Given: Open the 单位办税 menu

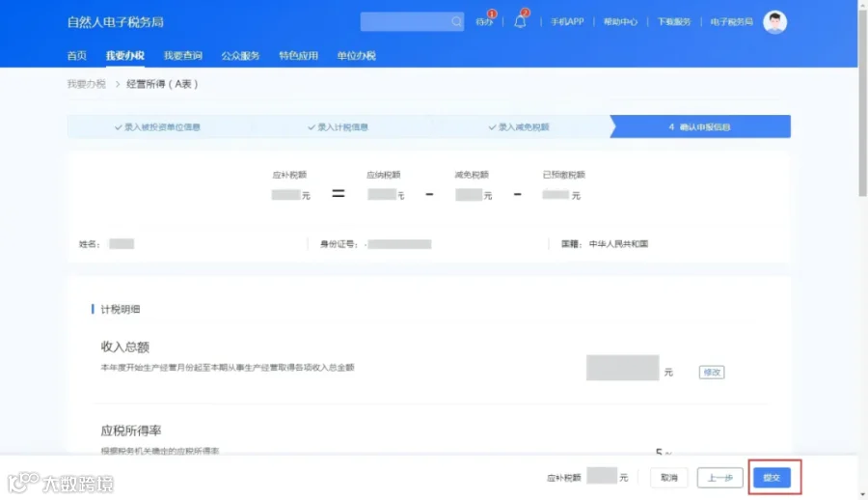Looking at the screenshot, I should (357, 55).
